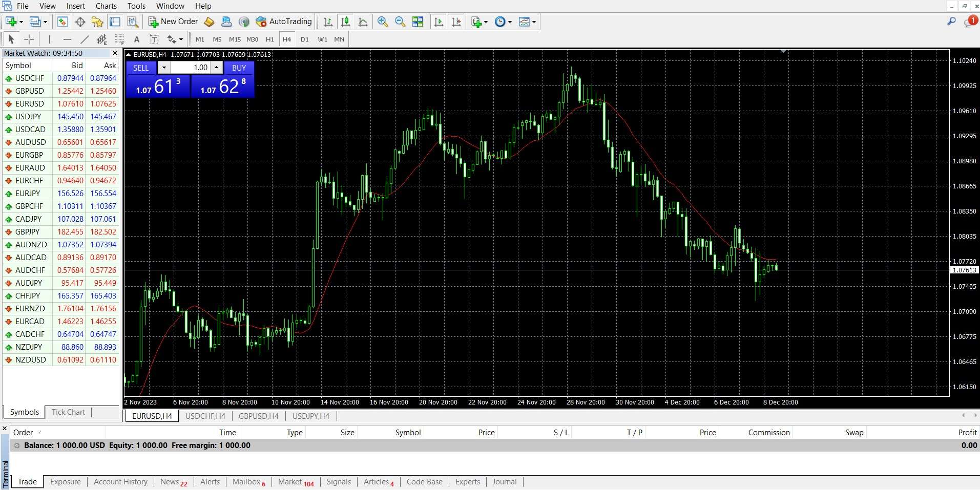Select the Trendline drawing tool

point(85,39)
